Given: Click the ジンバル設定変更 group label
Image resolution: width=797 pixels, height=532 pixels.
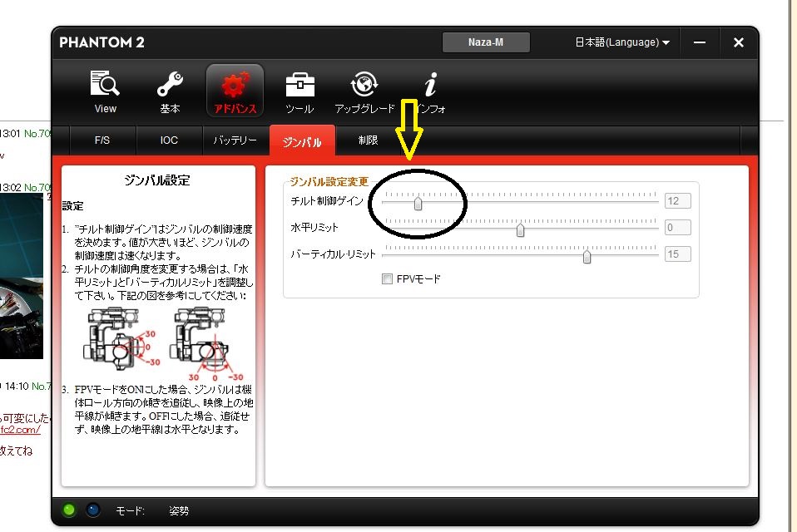Looking at the screenshot, I should [x=329, y=182].
